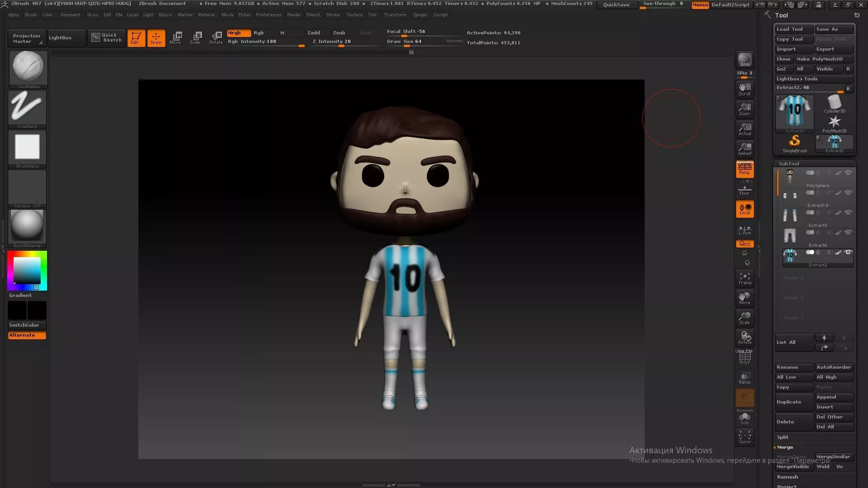Select the Extract2 jersey tool thumbnail
Image resolution: width=868 pixels, height=488 pixels.
[x=795, y=113]
